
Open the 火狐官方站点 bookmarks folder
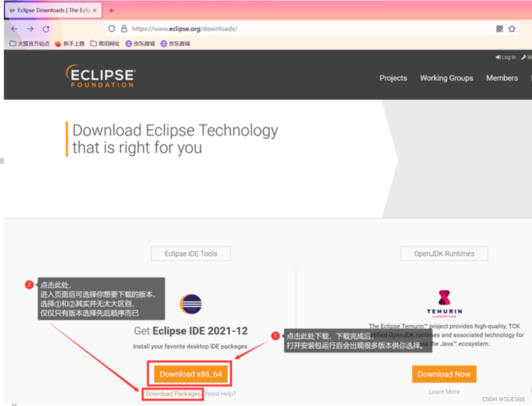tap(29, 43)
